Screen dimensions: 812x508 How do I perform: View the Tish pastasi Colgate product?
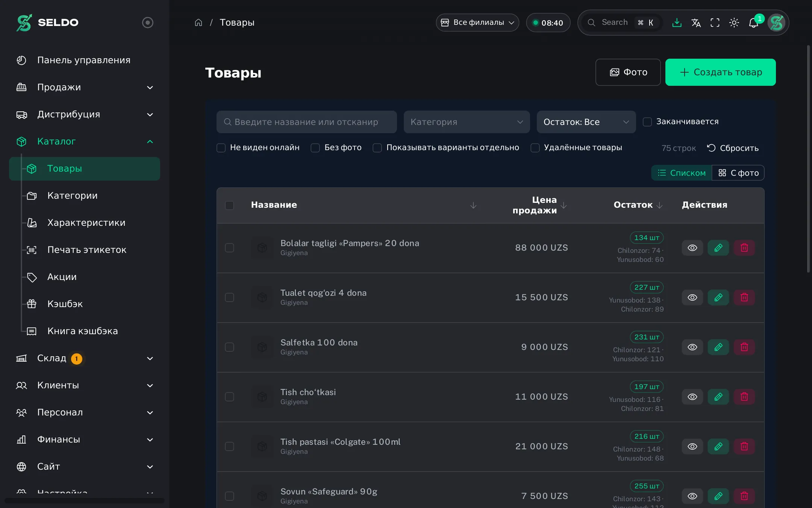click(x=692, y=446)
